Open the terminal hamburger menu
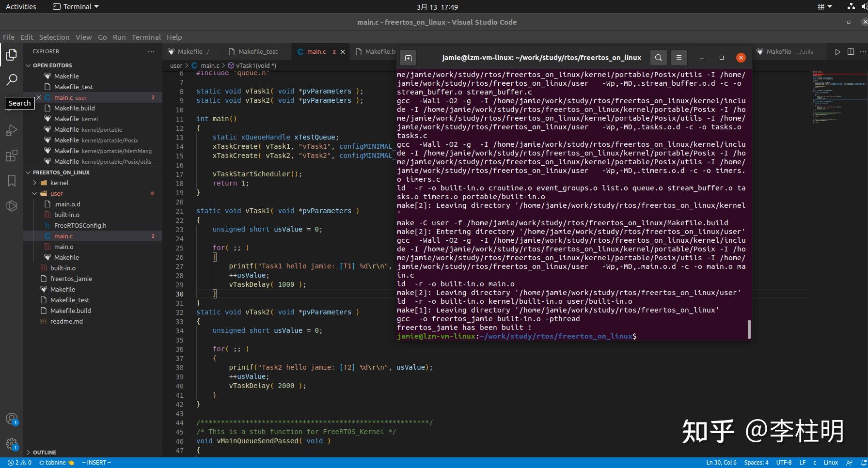Image resolution: width=868 pixels, height=468 pixels. pyautogui.click(x=679, y=58)
